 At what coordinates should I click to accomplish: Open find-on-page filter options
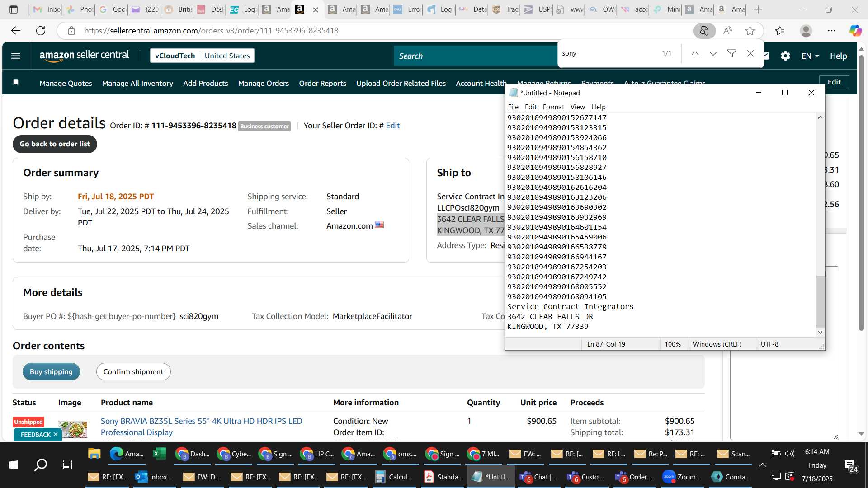(x=731, y=53)
